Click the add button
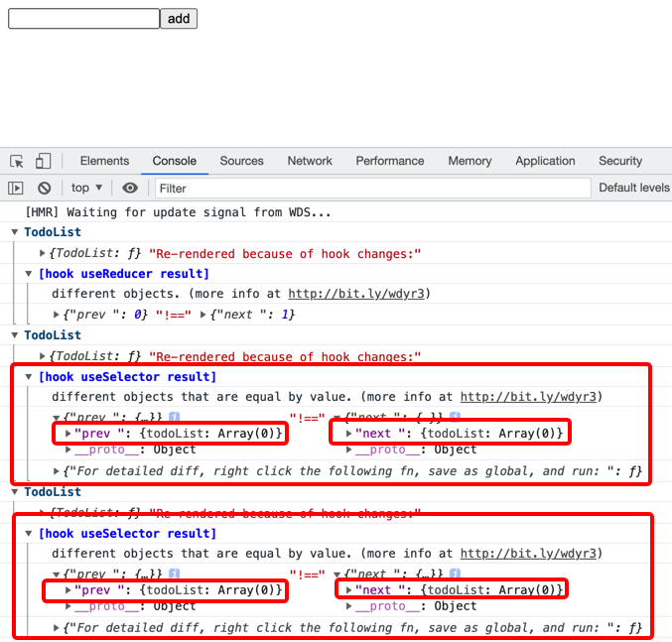 (179, 19)
